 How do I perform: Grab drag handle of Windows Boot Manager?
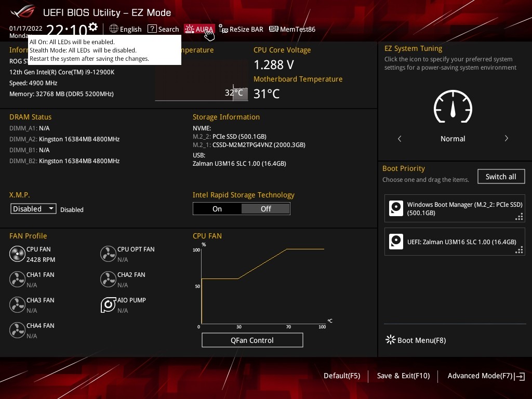pyautogui.click(x=519, y=217)
